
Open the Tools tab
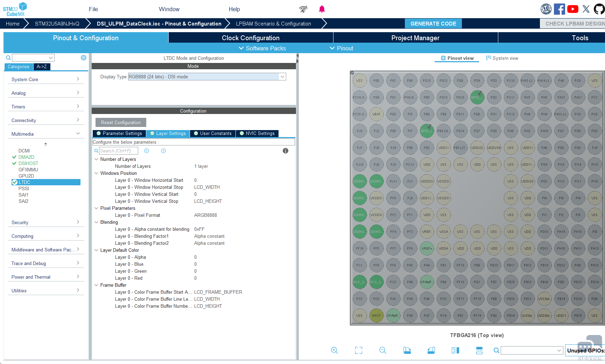580,38
